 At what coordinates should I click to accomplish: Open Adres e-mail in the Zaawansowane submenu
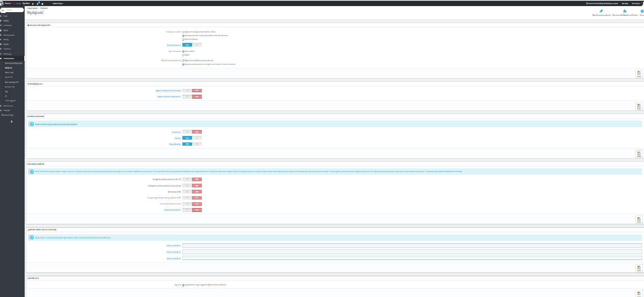9,73
